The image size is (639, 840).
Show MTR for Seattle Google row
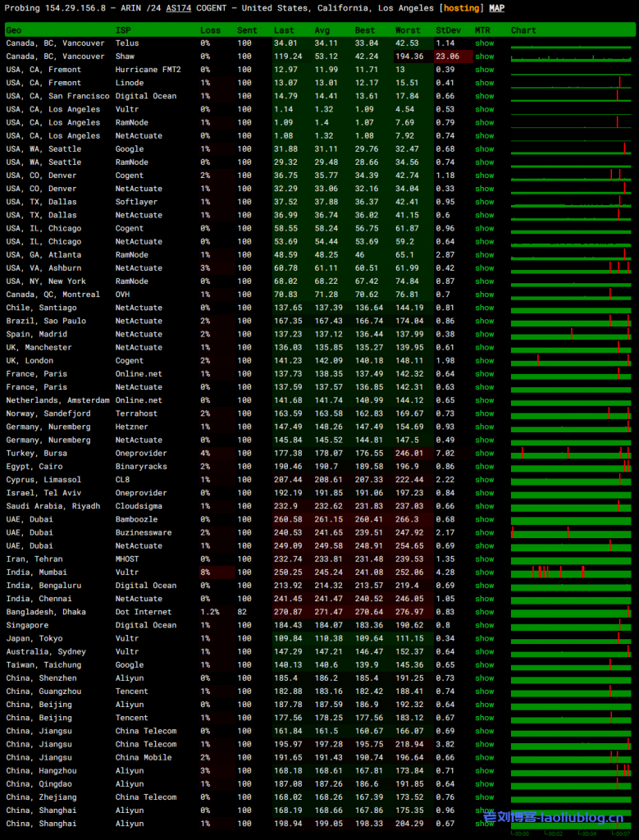tap(484, 149)
